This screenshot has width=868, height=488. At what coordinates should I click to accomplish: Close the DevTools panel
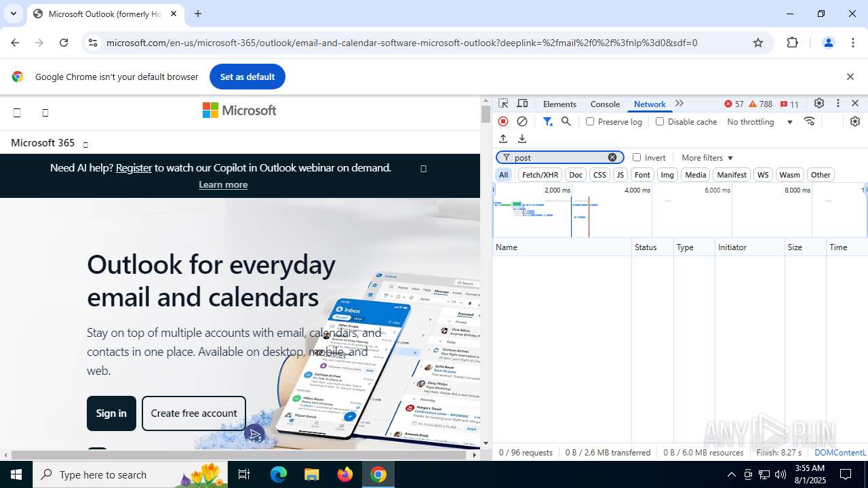(855, 104)
